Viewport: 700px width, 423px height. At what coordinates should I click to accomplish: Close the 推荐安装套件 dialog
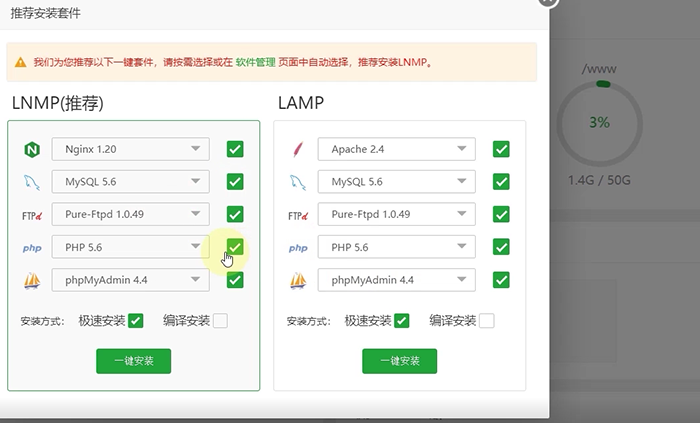(x=548, y=2)
